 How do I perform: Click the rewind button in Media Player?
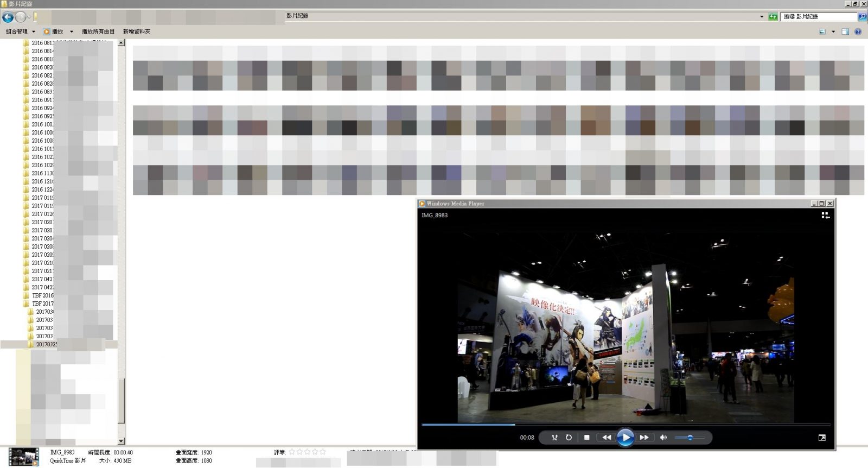coord(606,437)
